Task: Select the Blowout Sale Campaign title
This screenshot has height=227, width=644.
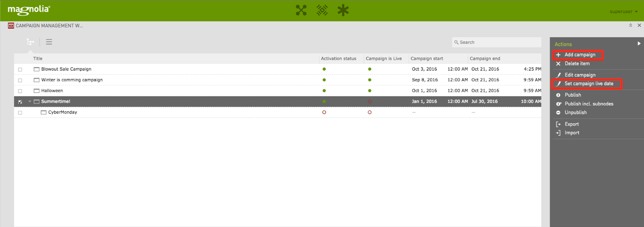Action: (66, 69)
